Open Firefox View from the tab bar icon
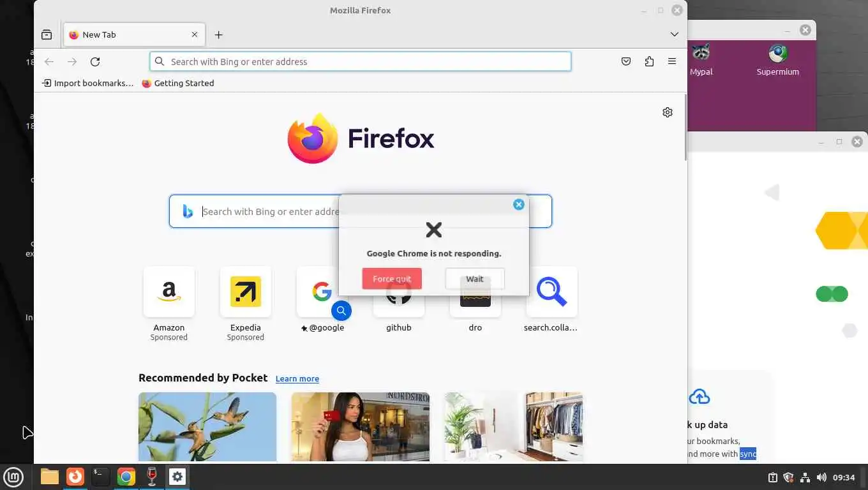 tap(47, 34)
